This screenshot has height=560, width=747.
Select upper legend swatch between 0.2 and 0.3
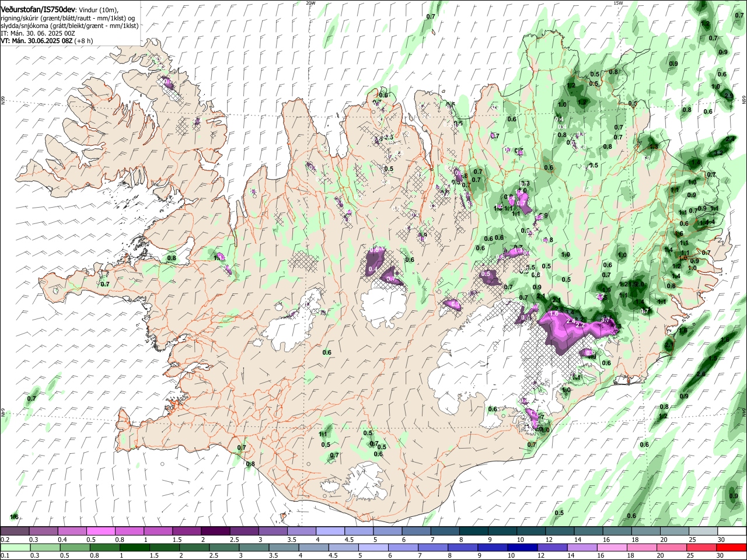[x=15, y=531]
